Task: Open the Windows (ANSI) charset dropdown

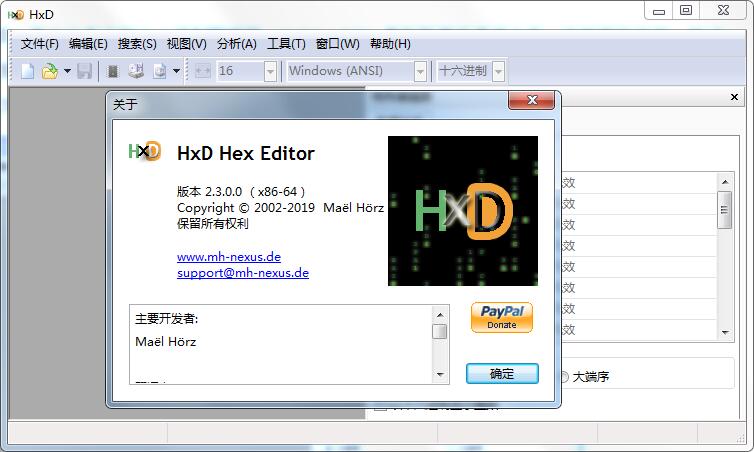Action: [420, 72]
